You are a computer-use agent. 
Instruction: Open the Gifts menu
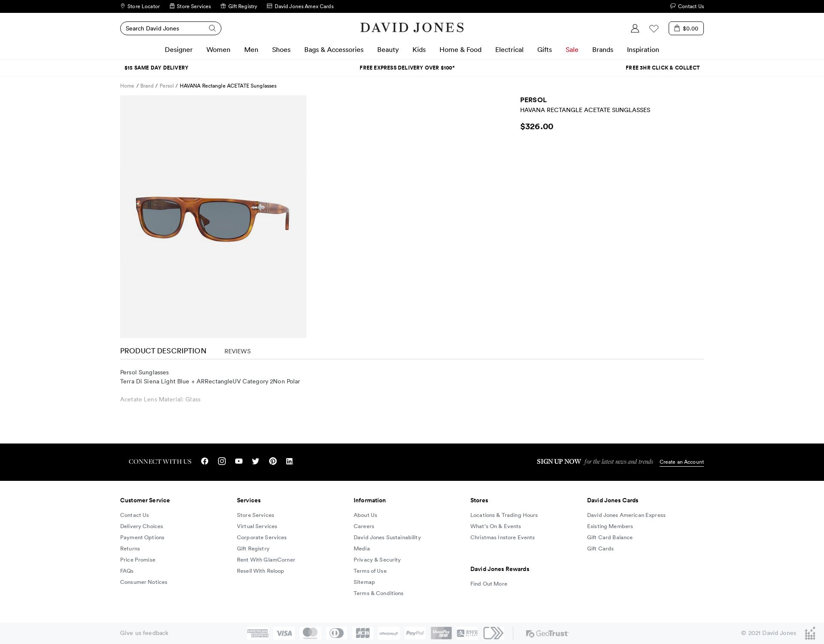point(545,50)
